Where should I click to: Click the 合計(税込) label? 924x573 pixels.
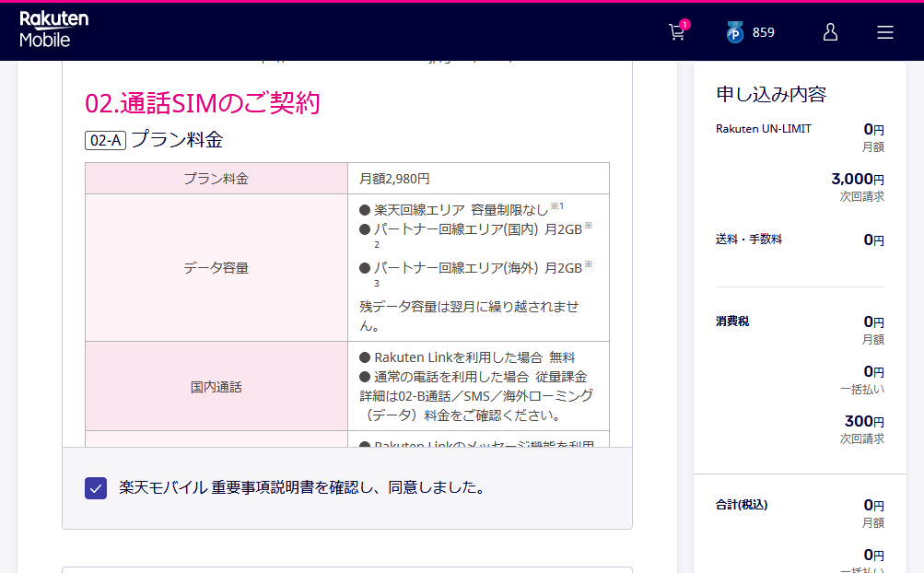tap(742, 505)
